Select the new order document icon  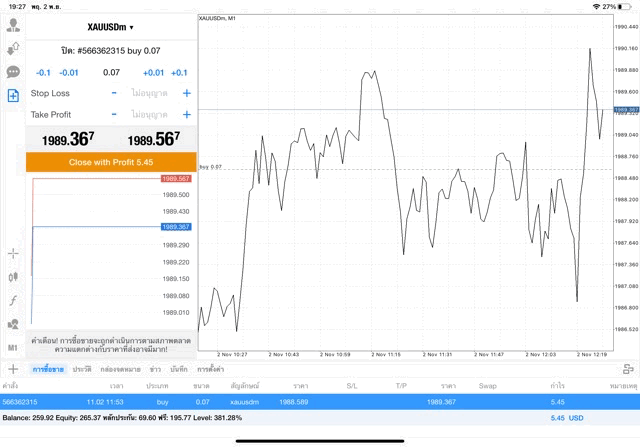point(13,96)
